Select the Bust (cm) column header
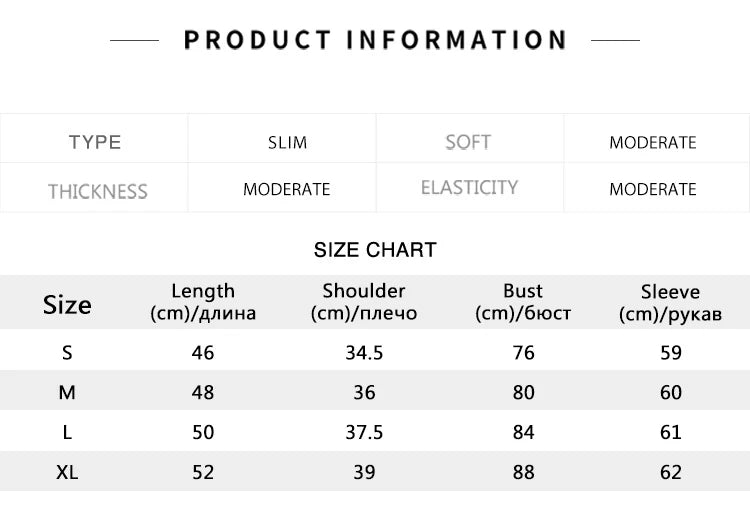 523,302
